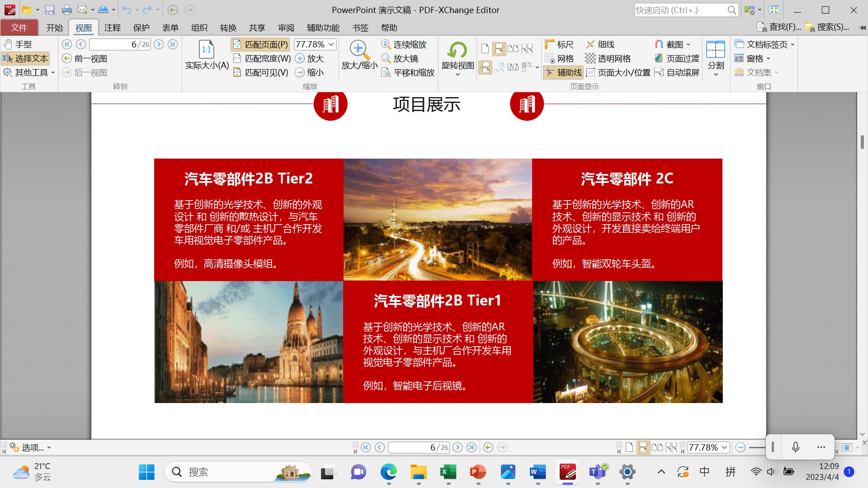868x488 pixels.
Task: Click zoom out minus on status bar slider
Action: click(x=740, y=447)
